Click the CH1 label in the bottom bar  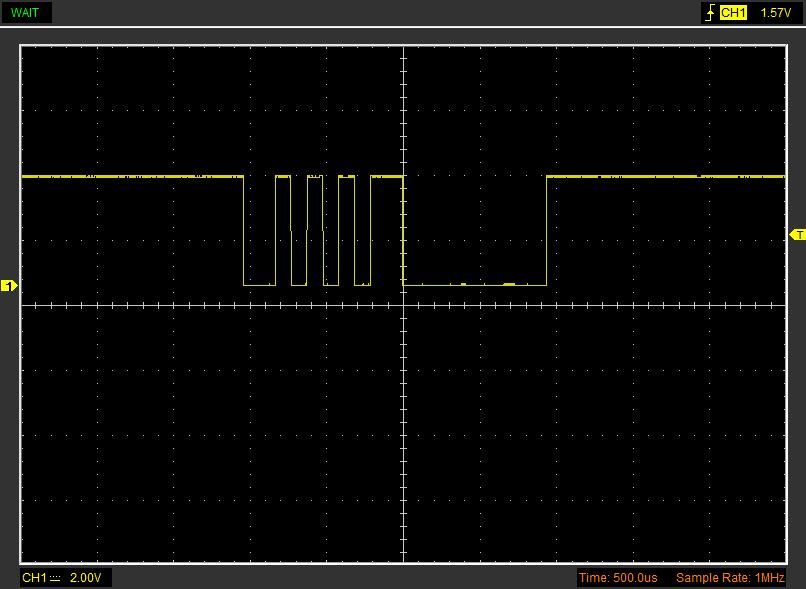pyautogui.click(x=33, y=579)
